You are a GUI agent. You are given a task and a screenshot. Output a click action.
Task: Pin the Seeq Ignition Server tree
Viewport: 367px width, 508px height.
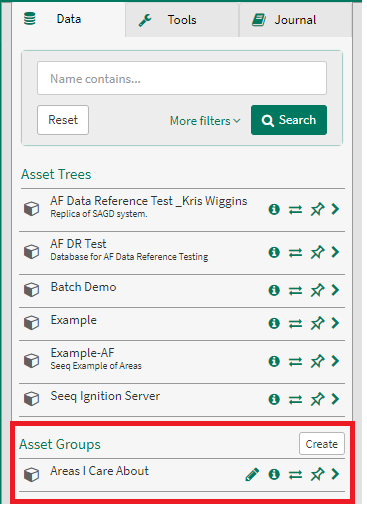317,399
